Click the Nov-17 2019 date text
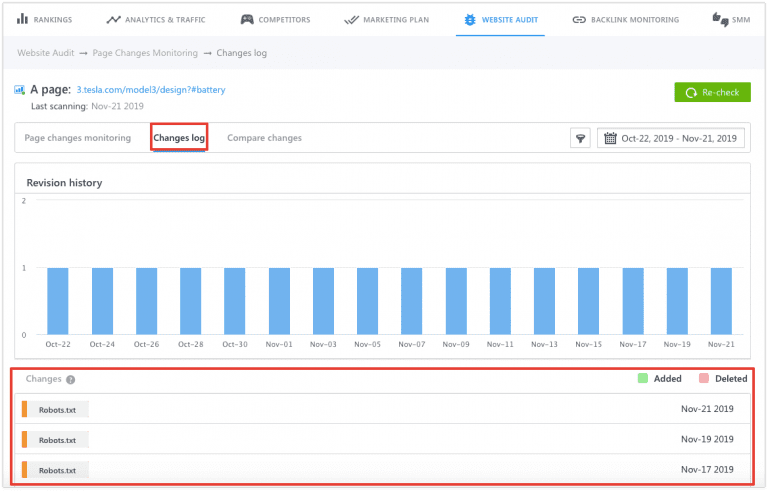 (x=707, y=469)
